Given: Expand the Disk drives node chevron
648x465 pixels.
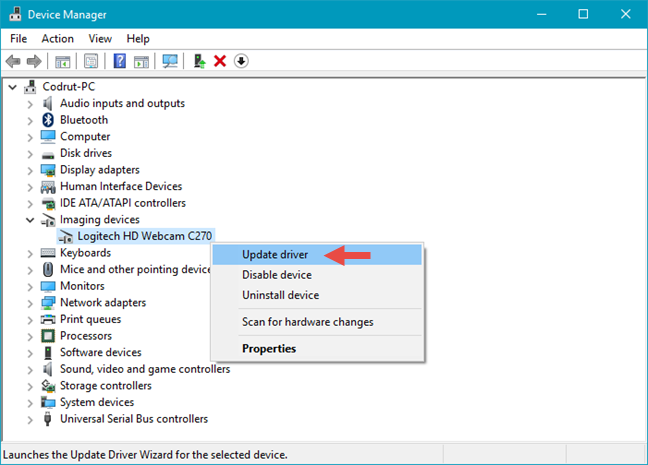Looking at the screenshot, I should coord(30,154).
